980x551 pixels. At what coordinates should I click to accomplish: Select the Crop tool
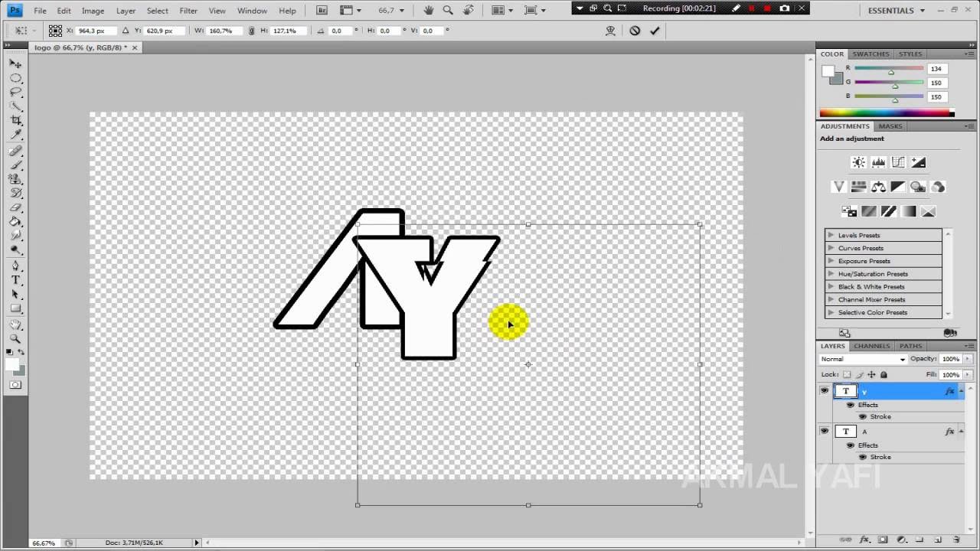pyautogui.click(x=15, y=121)
